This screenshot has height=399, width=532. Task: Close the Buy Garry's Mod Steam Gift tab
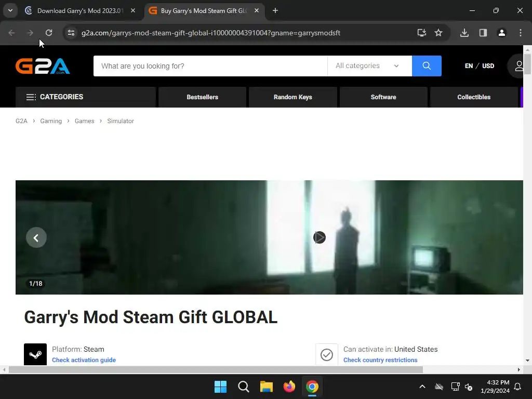click(257, 10)
